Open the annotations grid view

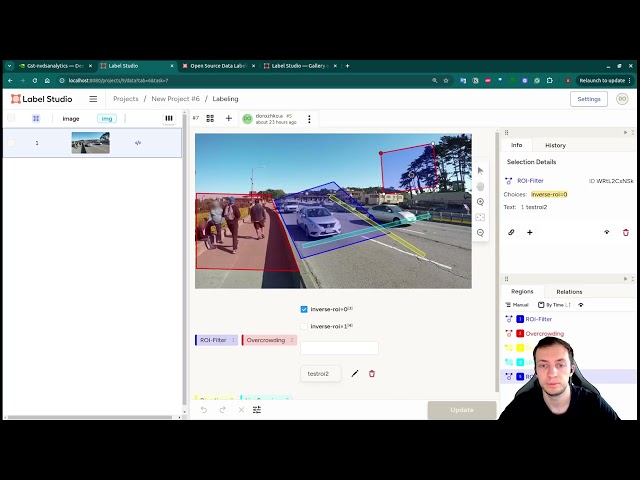click(210, 118)
